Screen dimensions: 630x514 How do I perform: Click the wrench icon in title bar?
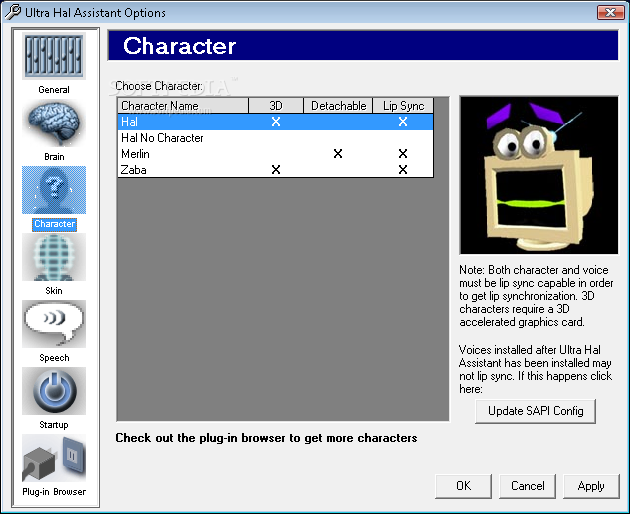[12, 12]
